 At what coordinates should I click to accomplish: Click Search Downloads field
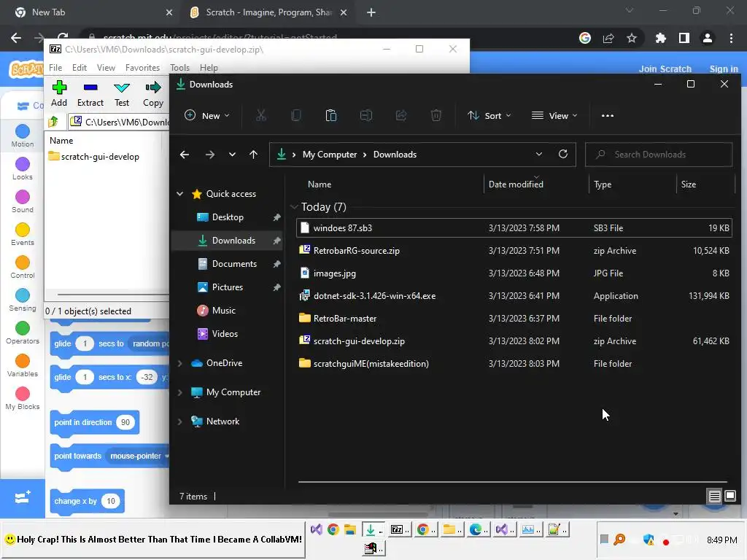(x=659, y=155)
